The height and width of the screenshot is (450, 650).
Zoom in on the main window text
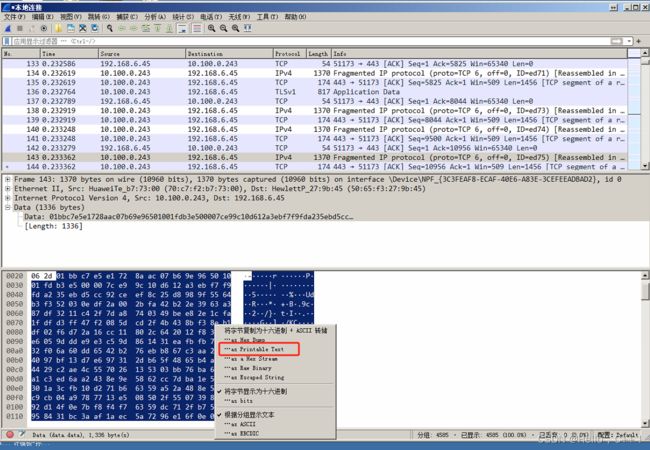point(211,28)
